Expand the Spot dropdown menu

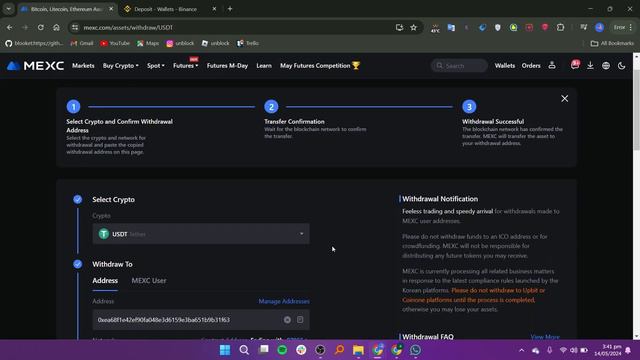pos(156,65)
